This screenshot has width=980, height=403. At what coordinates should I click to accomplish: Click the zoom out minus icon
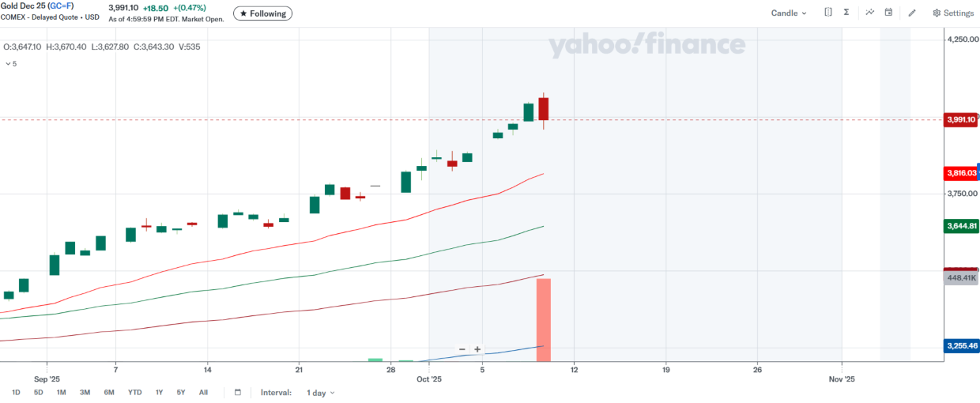pos(462,349)
